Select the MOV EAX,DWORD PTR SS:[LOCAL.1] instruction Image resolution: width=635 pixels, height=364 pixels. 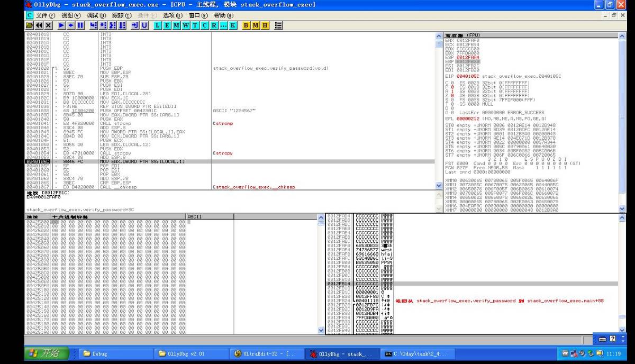pos(230,161)
